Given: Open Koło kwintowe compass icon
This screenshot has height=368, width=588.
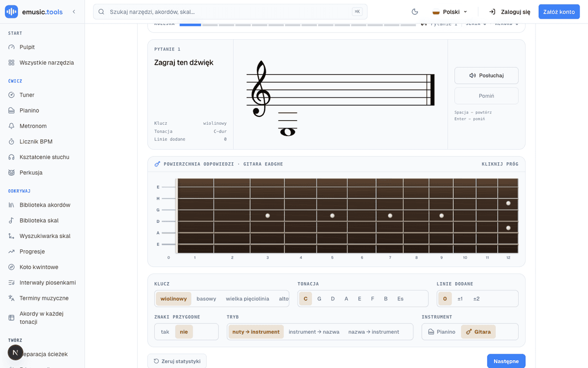Looking at the screenshot, I should tap(12, 267).
